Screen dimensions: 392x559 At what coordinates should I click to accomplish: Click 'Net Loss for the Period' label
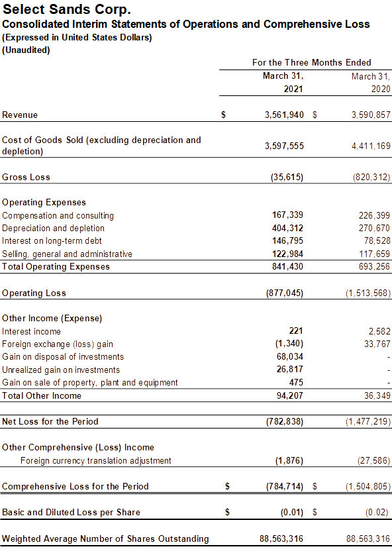coord(50,422)
